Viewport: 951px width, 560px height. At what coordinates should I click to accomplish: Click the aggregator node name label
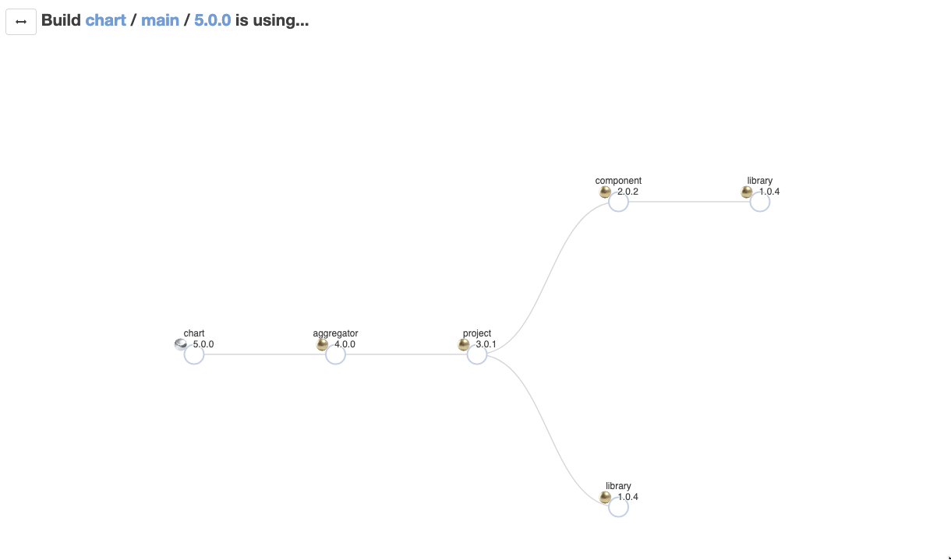(x=335, y=333)
